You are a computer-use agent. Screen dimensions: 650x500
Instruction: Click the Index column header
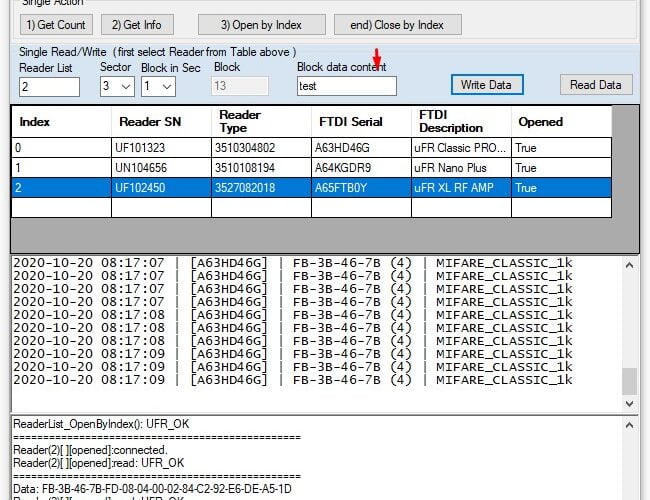pyautogui.click(x=61, y=121)
